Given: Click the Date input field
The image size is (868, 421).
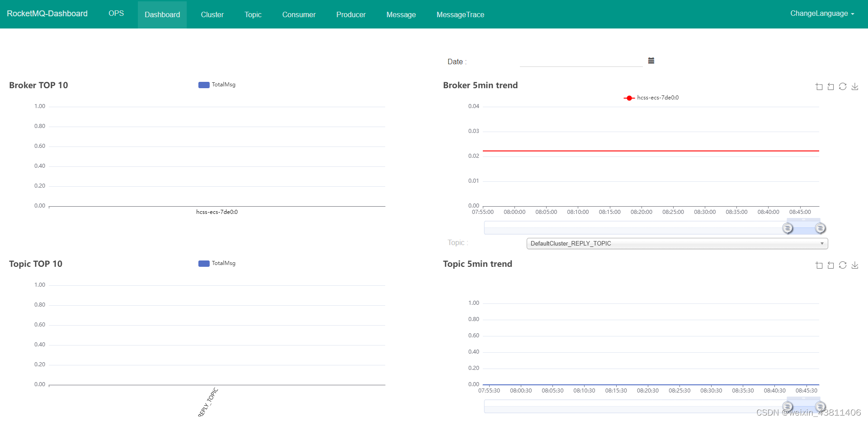Looking at the screenshot, I should tap(581, 61).
